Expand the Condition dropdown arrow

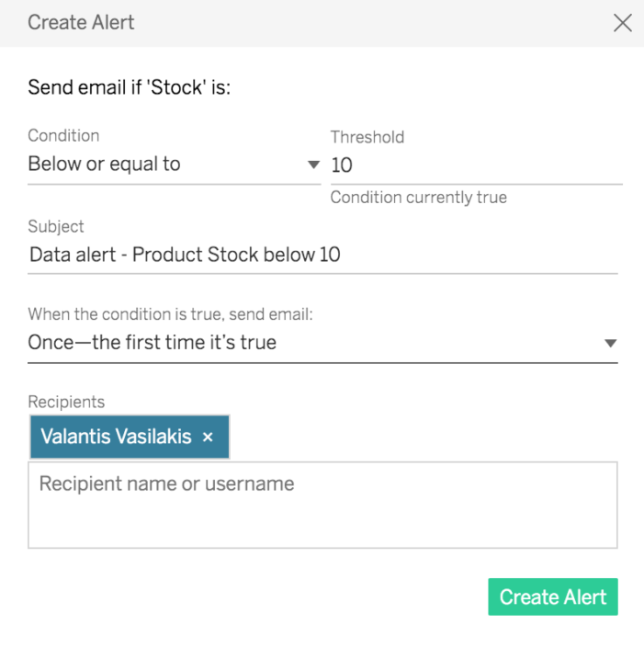(312, 165)
